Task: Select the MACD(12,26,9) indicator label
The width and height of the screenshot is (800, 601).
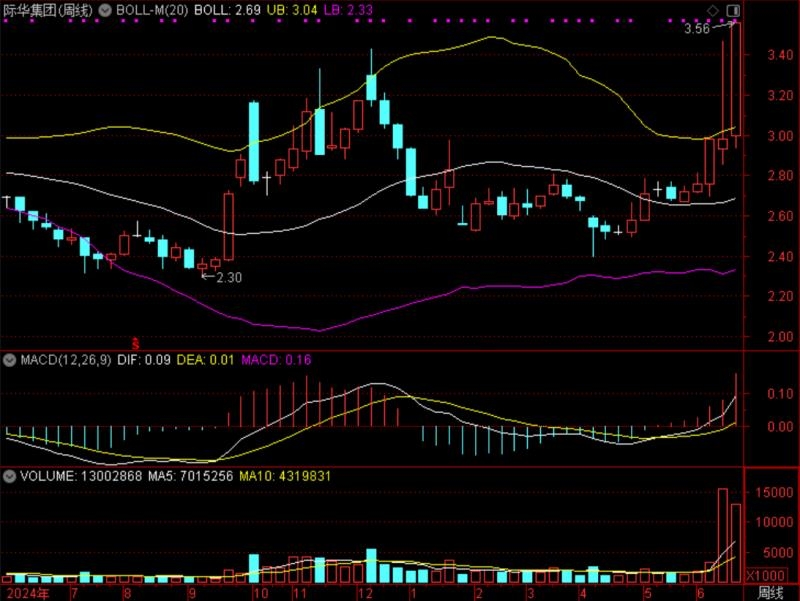Action: [x=65, y=360]
